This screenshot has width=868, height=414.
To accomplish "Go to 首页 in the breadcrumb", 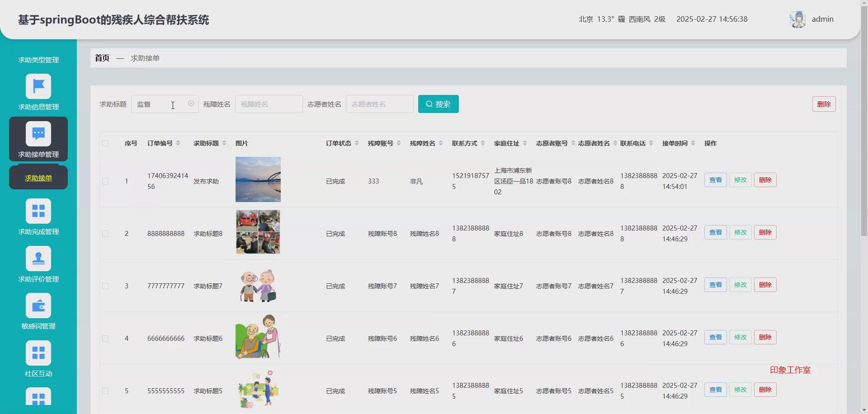I will tap(102, 57).
